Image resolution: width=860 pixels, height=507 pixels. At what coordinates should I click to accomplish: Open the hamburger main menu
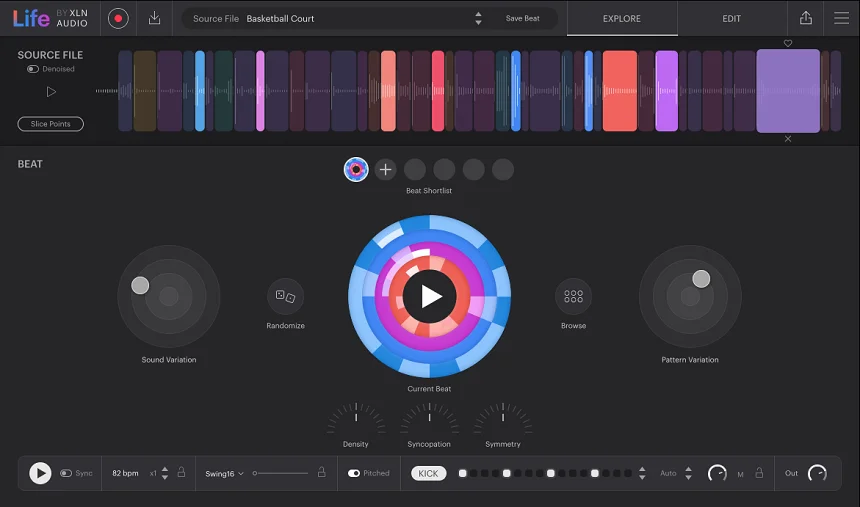(841, 18)
